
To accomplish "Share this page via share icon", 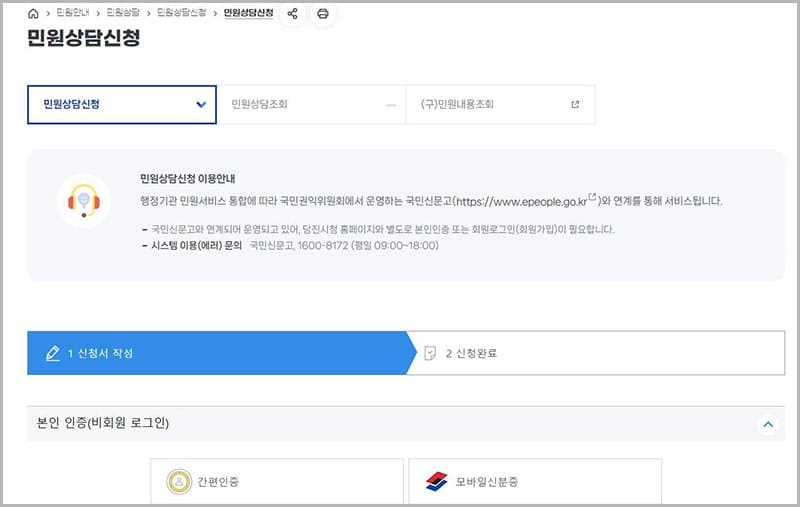I will 292,14.
